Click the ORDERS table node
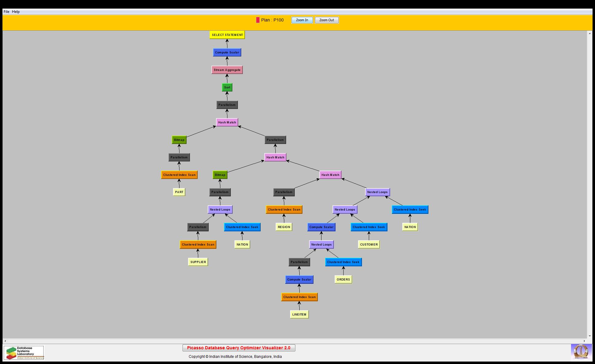 [x=343, y=280]
